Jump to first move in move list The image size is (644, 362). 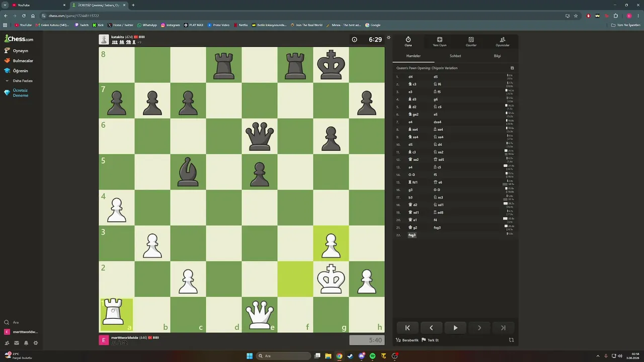tap(408, 328)
